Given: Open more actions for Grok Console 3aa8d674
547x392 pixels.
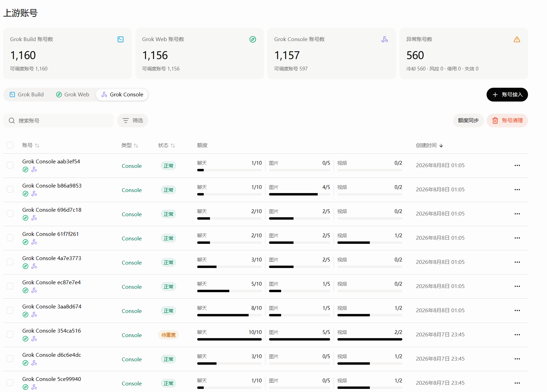Looking at the screenshot, I should click(x=517, y=310).
